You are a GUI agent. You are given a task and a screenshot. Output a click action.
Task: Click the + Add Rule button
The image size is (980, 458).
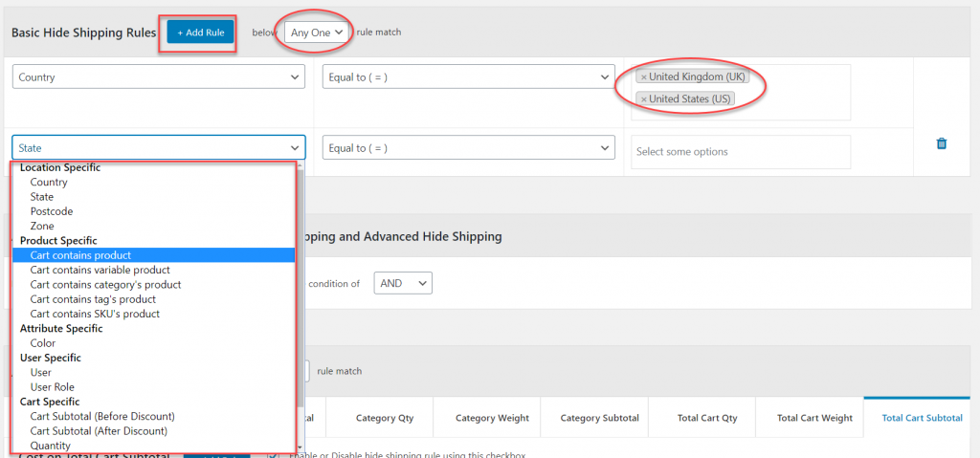point(200,33)
